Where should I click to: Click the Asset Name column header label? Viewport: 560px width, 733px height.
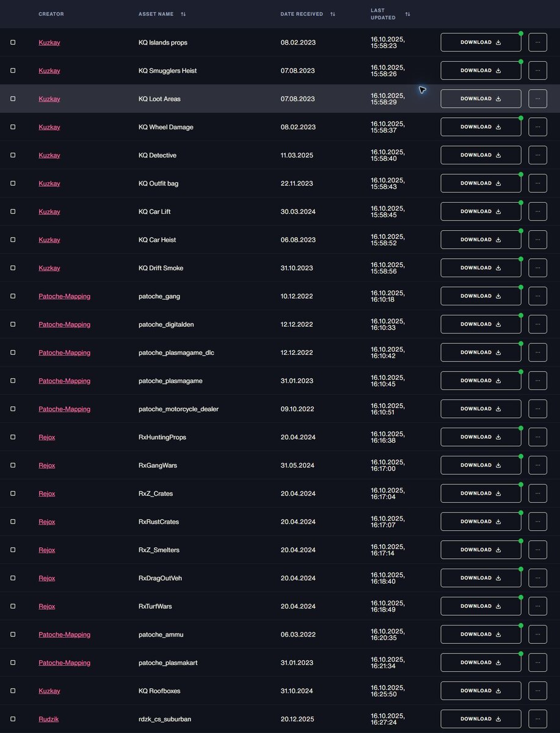coord(156,14)
